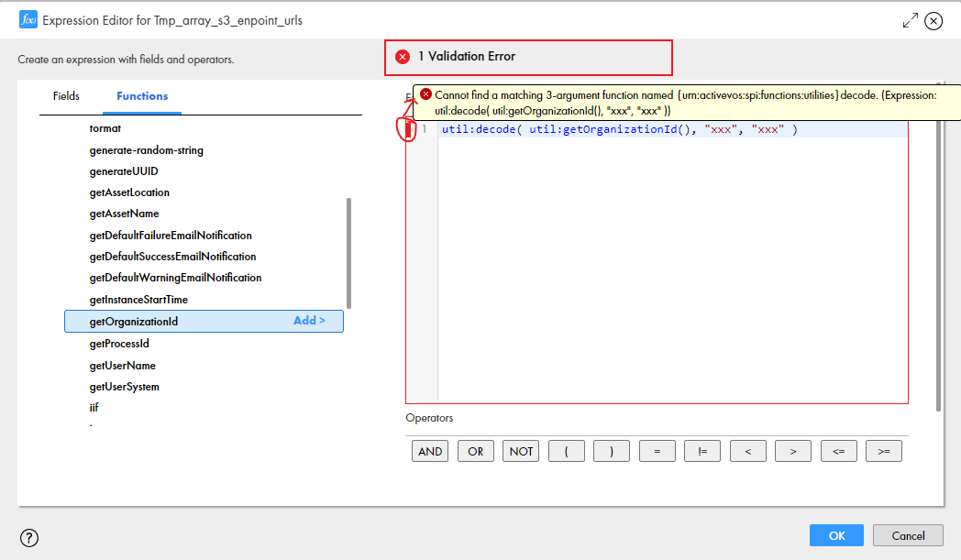Image resolution: width=961 pixels, height=560 pixels.
Task: Close the Expression Editor dialog
Action: [933, 21]
